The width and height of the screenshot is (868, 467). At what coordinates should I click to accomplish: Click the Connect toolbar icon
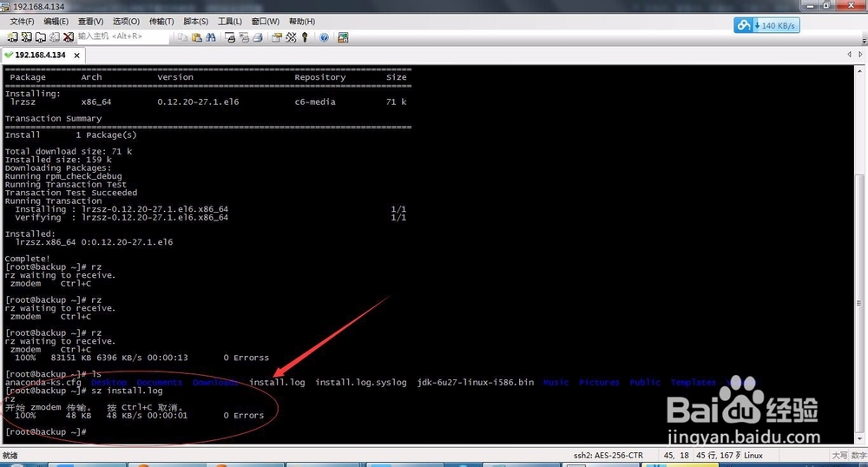12,37
